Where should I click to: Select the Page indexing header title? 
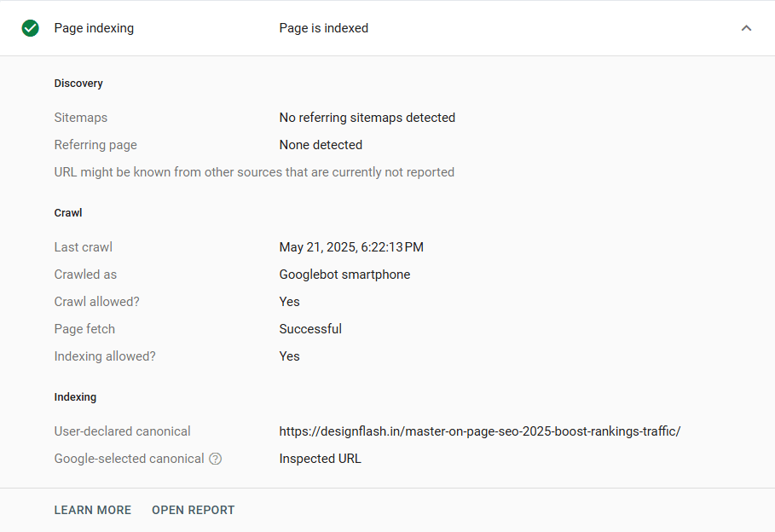point(94,28)
